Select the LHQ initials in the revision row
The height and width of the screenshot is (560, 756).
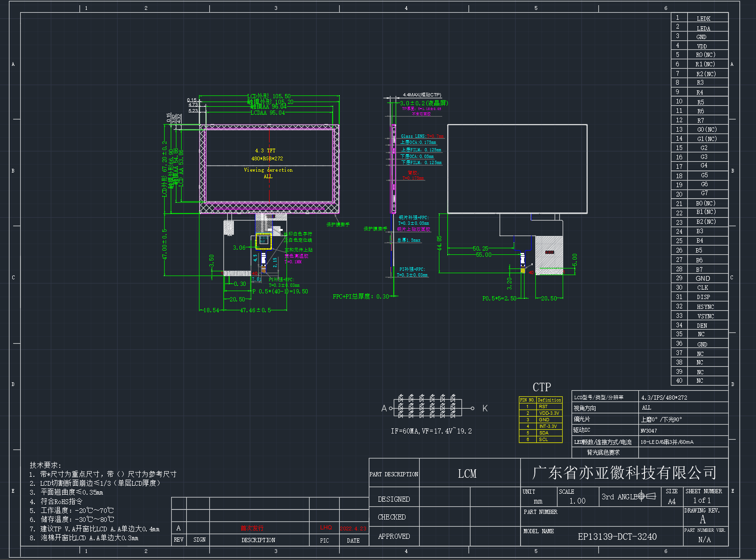(x=326, y=528)
